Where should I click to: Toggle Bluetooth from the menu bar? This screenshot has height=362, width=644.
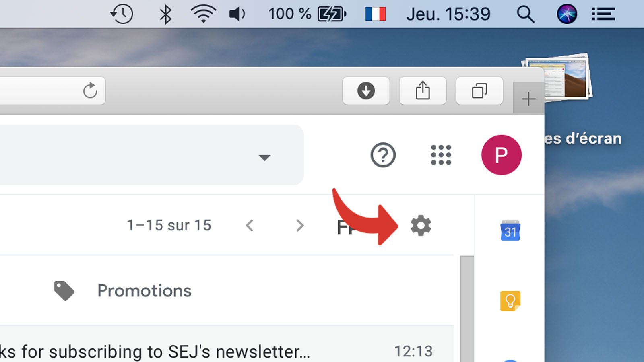coord(166,14)
